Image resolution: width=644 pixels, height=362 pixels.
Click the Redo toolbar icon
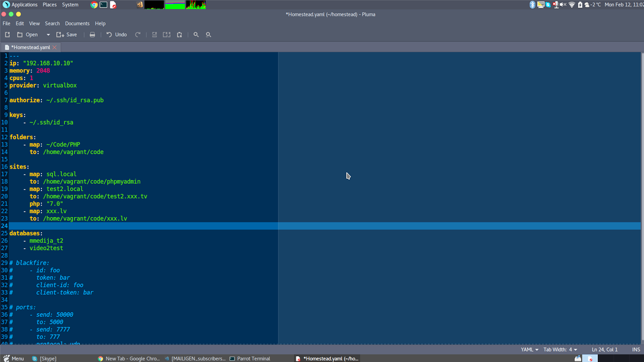click(x=137, y=34)
